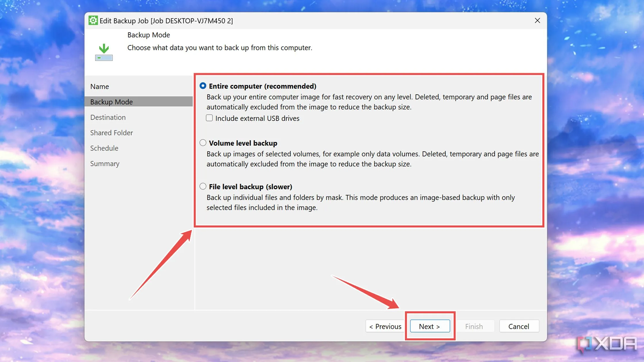Viewport: 644px width, 362px height.
Task: Open the Schedule step
Action: coord(104,148)
